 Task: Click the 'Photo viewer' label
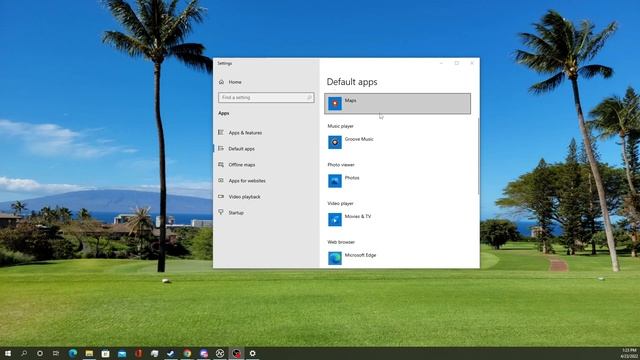pos(341,165)
